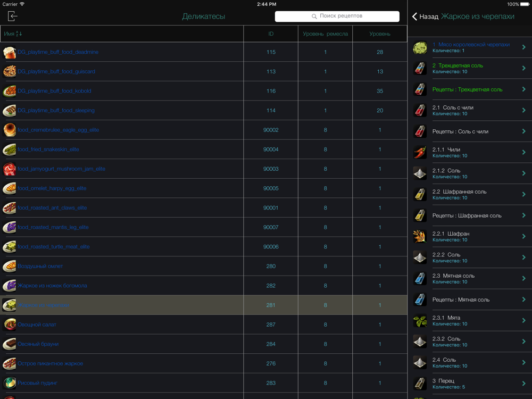The image size is (532, 399).
Task: Select the highlighted Жаркое из черепахи row
Action: click(x=204, y=305)
